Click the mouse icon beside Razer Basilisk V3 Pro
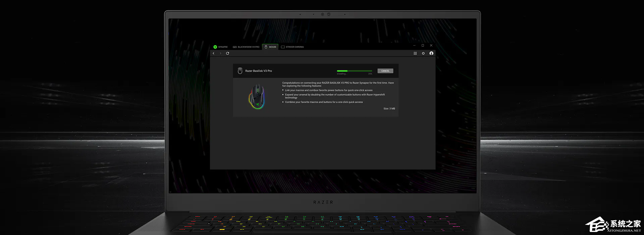Screen dimensions: 644x235 240,71
